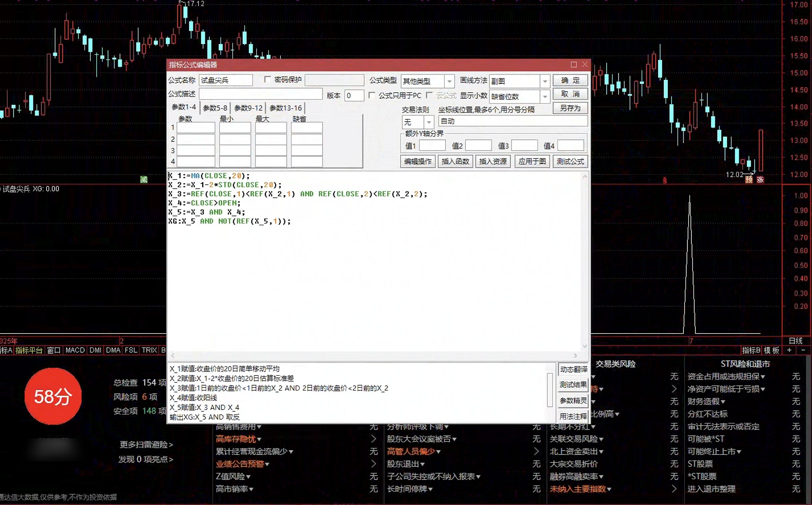The image size is (812, 505).
Task: Expand 高管人员偏少 risk item
Action: [414, 451]
